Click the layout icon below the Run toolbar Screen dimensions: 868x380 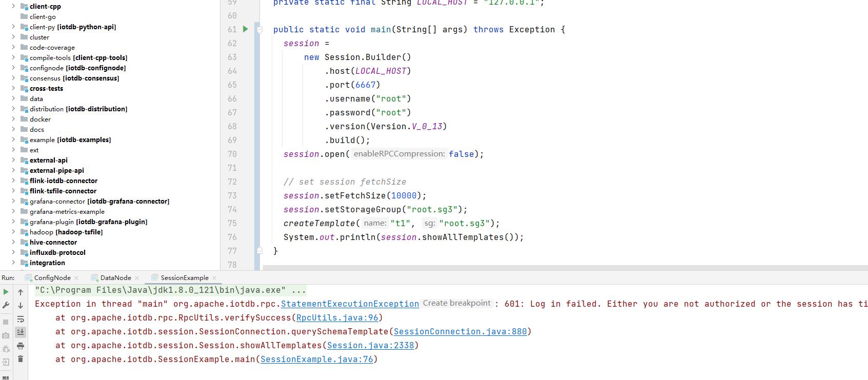coord(6,377)
